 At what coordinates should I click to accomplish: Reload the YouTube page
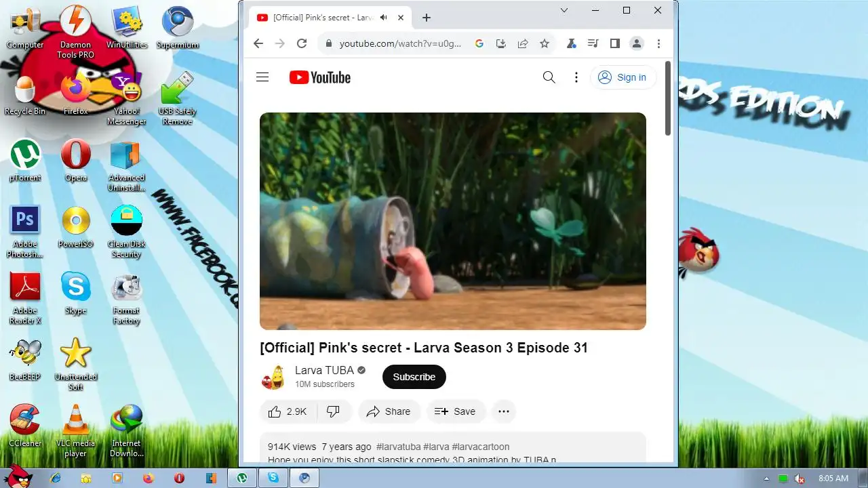click(302, 43)
